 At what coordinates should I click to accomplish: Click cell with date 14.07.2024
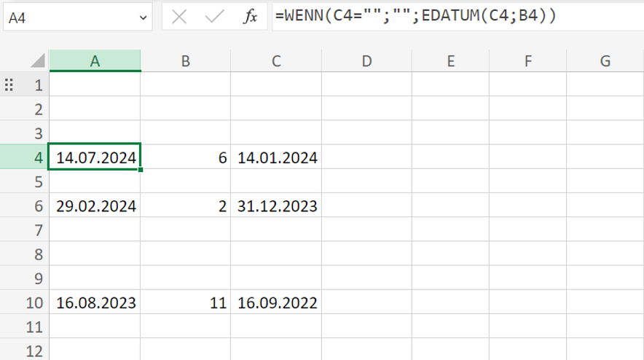click(x=95, y=157)
